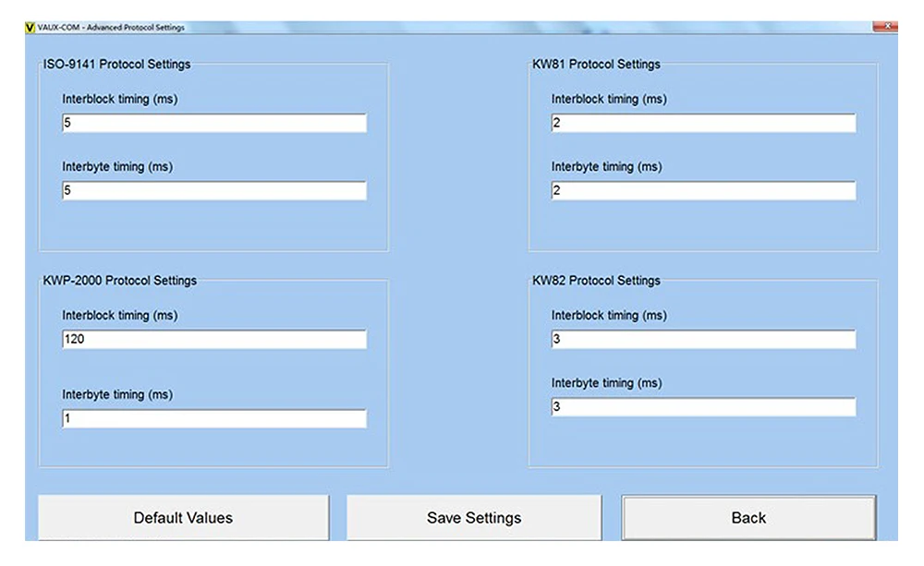Viewport: 924px width, 566px height.
Task: Click the window title text in title bar
Action: pos(111,28)
